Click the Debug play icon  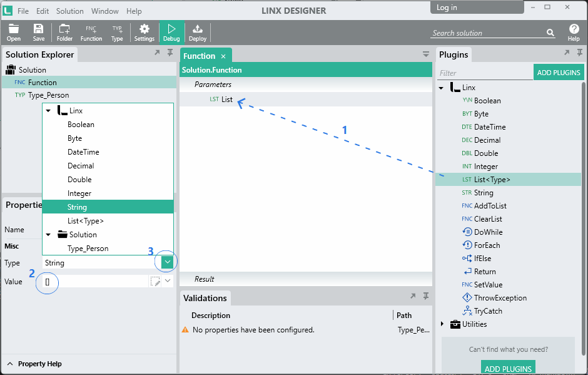click(x=171, y=29)
